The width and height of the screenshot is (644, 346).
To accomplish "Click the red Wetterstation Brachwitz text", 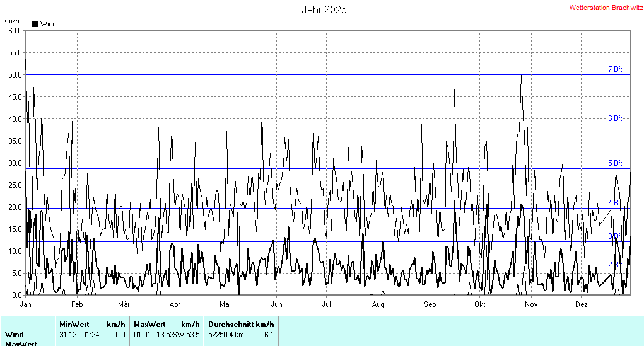I will [606, 8].
